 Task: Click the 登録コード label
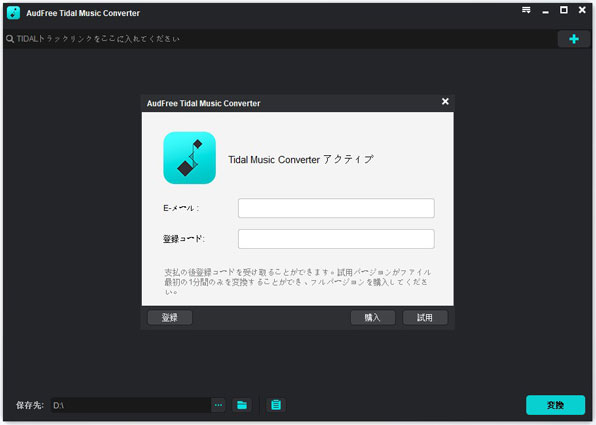point(184,239)
